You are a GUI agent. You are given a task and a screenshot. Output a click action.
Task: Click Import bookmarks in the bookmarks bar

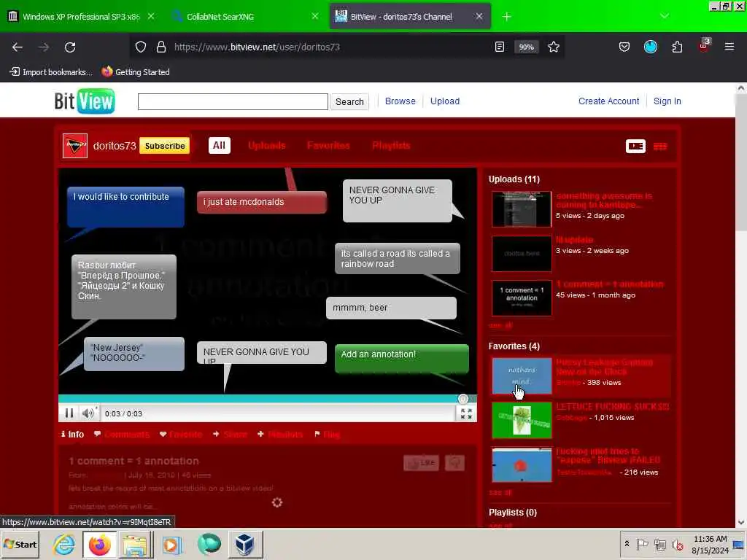pos(51,72)
